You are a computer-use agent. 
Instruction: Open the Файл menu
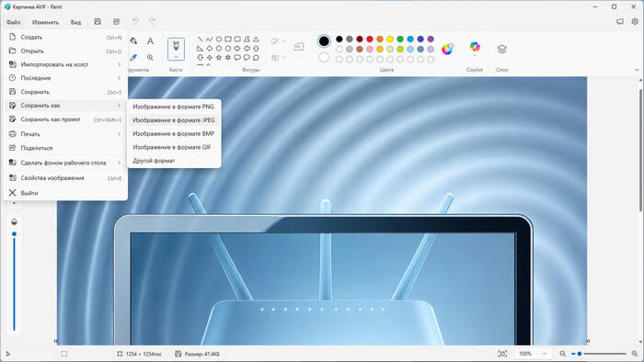tap(13, 22)
